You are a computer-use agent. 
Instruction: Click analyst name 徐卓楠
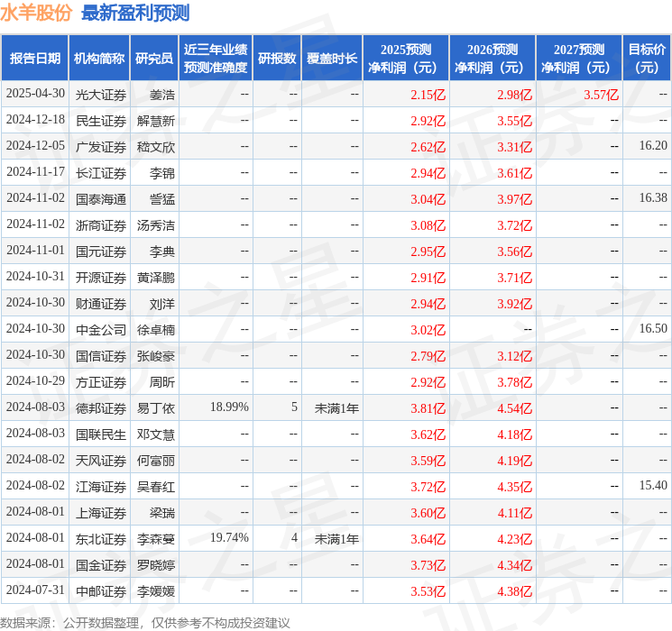(x=155, y=330)
